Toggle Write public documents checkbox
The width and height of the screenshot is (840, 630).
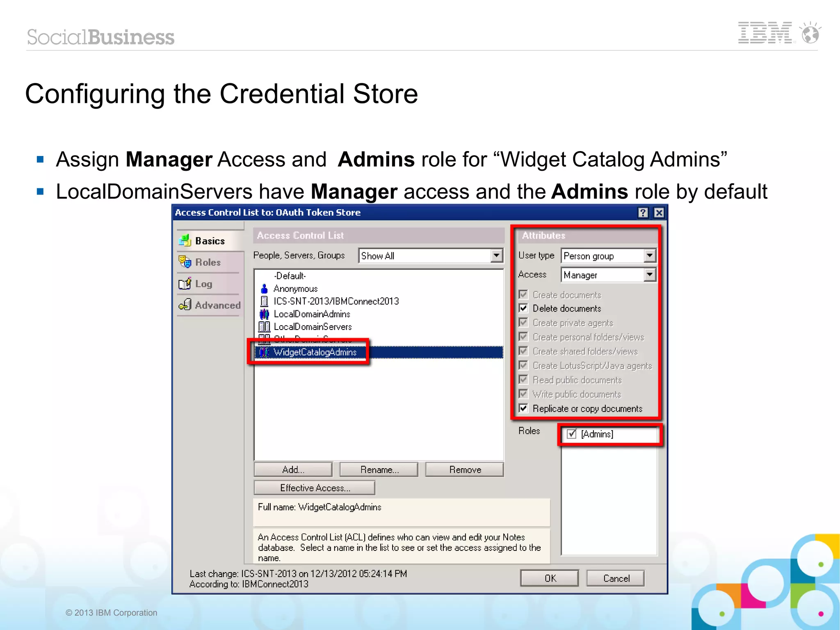pyautogui.click(x=523, y=394)
